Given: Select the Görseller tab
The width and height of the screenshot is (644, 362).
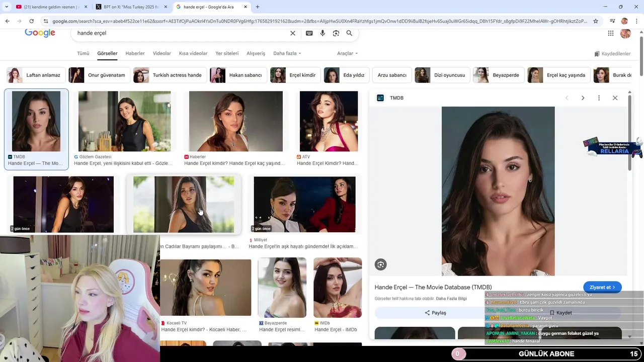Looking at the screenshot, I should [x=107, y=53].
